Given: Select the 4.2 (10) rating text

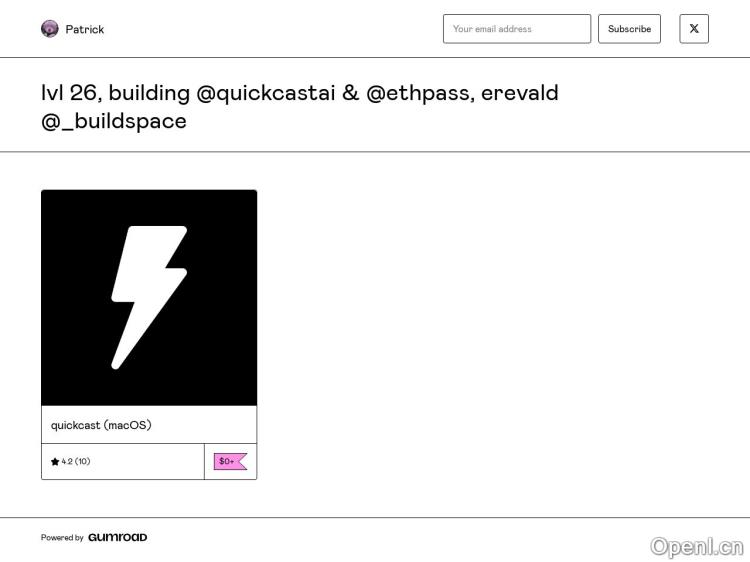Looking at the screenshot, I should 76,461.
